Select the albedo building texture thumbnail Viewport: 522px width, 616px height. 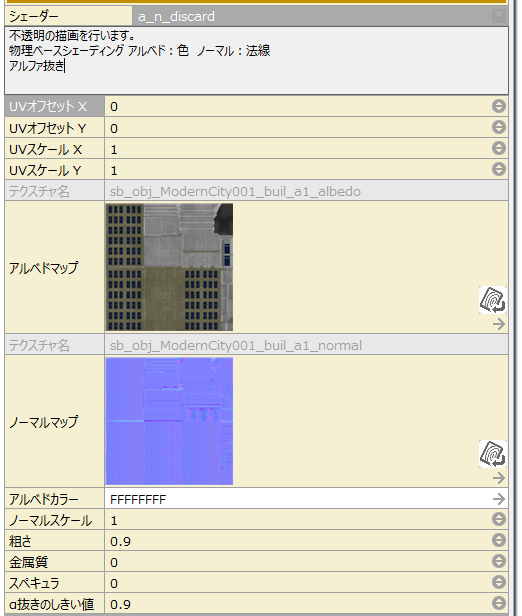tap(169, 267)
